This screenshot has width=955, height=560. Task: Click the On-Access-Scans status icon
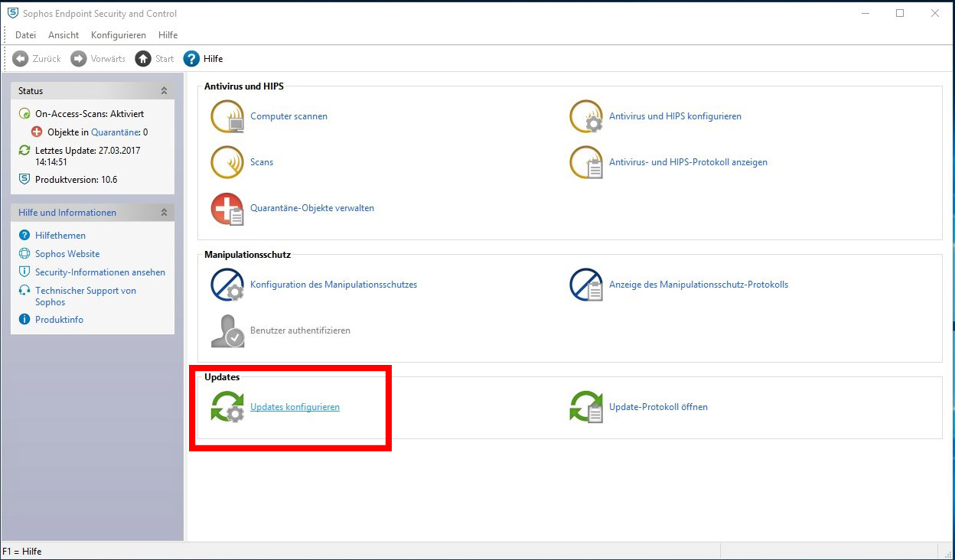[x=24, y=114]
